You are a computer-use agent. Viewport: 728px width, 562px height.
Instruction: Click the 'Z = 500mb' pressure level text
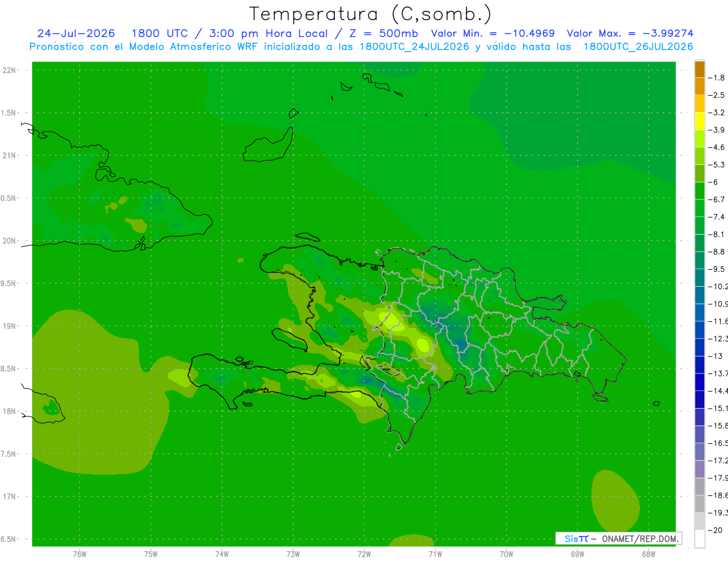[x=382, y=33]
